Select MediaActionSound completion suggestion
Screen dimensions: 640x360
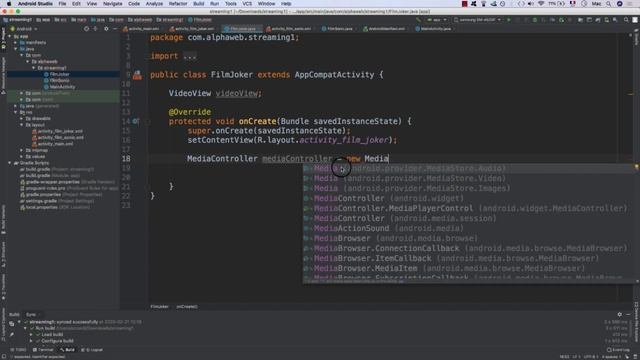[469, 229]
